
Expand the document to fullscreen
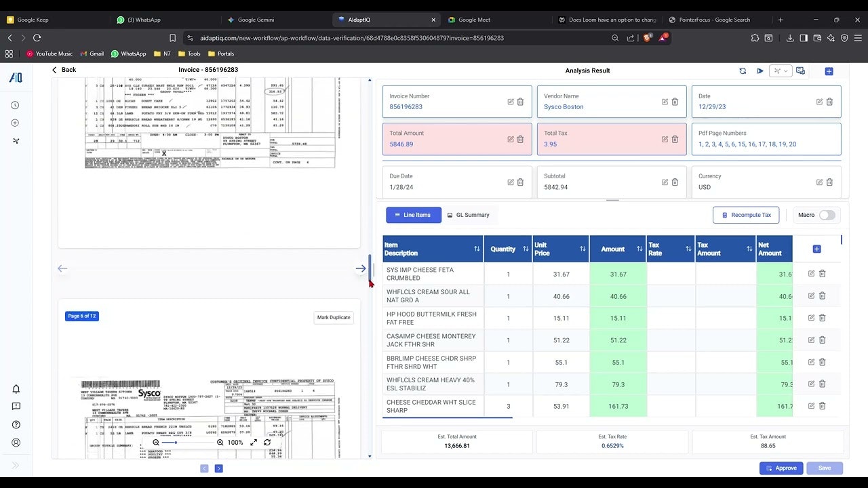click(x=253, y=443)
